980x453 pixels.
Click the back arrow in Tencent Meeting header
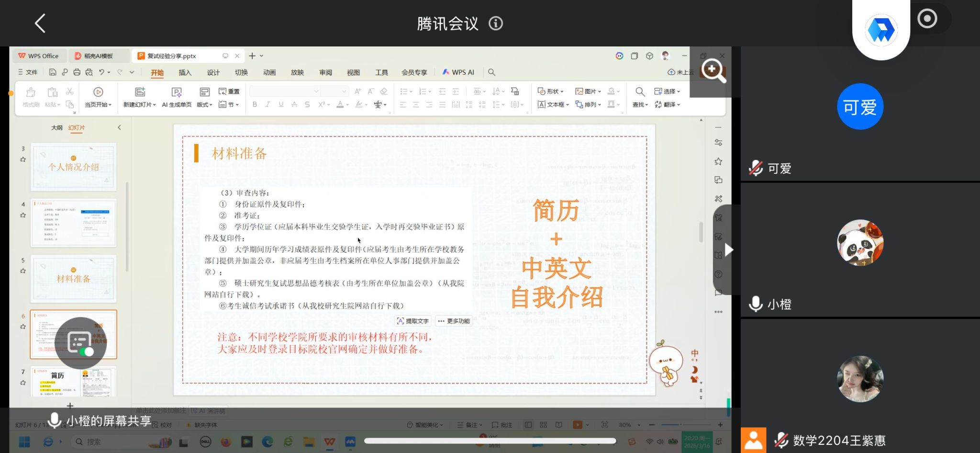point(40,23)
